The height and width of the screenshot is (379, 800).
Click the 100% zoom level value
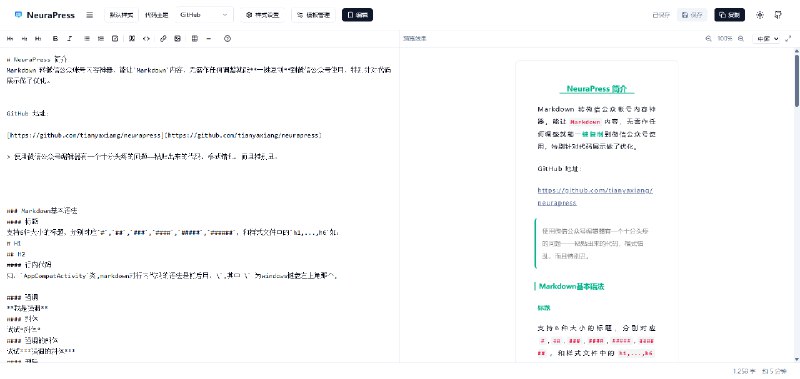pos(724,38)
